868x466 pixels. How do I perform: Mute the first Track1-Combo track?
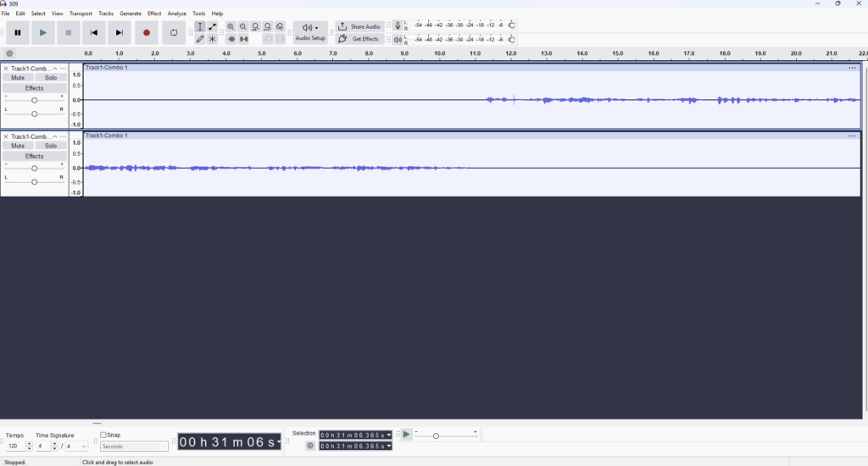coord(18,78)
